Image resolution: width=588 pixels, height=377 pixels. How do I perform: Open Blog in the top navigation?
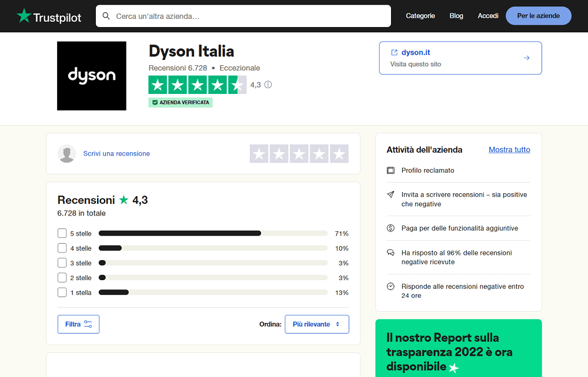click(x=456, y=16)
